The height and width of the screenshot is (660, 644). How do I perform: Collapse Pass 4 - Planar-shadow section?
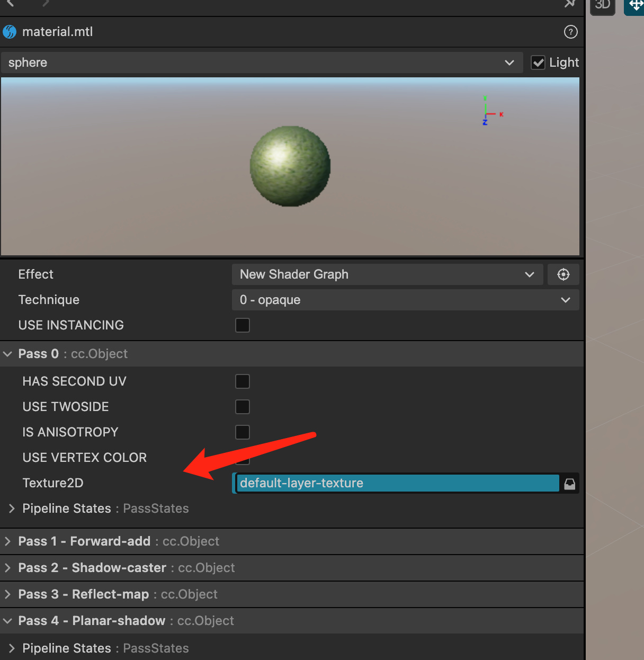click(7, 621)
